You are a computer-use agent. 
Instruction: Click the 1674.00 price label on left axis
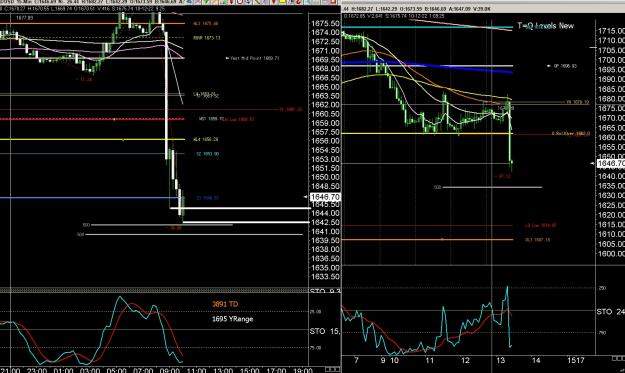pos(325,32)
